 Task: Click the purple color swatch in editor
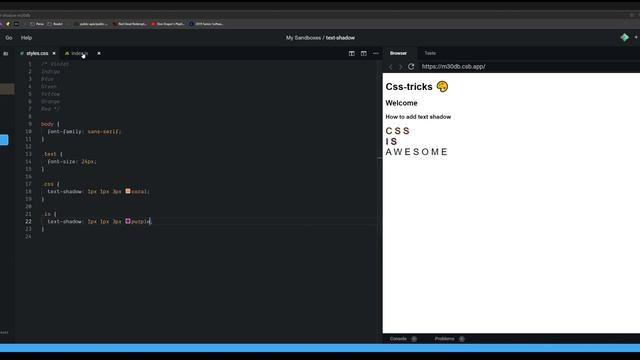(128, 221)
